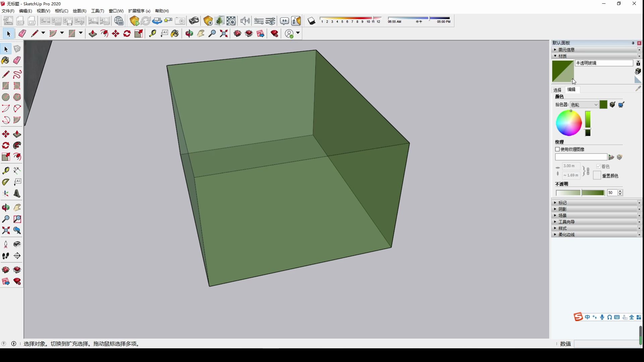Click the material name field
Screen dimensions: 644x362
604,63
